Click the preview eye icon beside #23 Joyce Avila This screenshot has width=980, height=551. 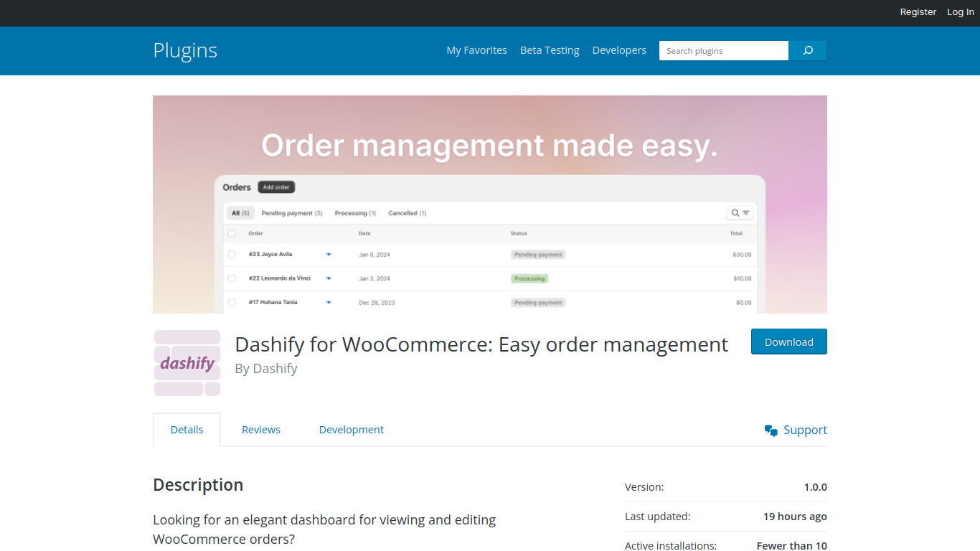329,254
